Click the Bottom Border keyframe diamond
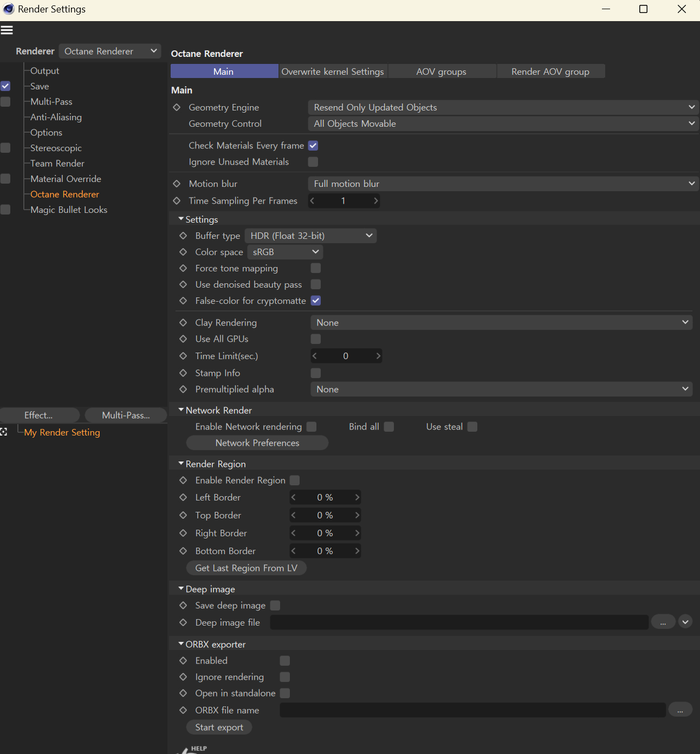Viewport: 700px width, 754px height. [x=183, y=551]
